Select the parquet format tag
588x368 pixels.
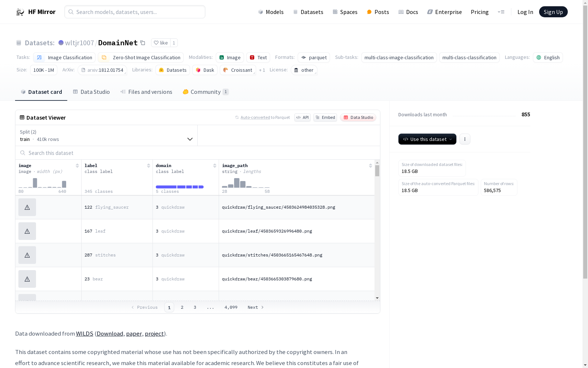(x=314, y=57)
